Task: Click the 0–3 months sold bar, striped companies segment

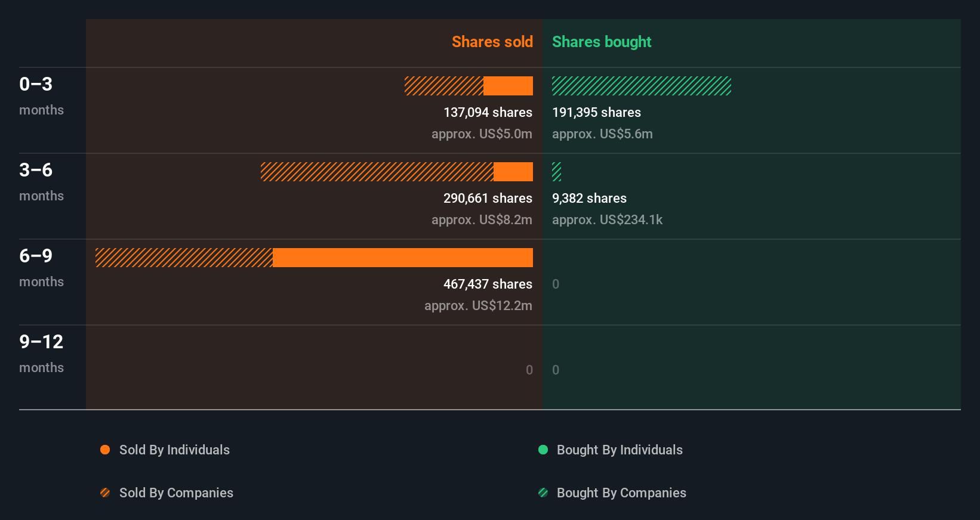Action: (x=444, y=86)
